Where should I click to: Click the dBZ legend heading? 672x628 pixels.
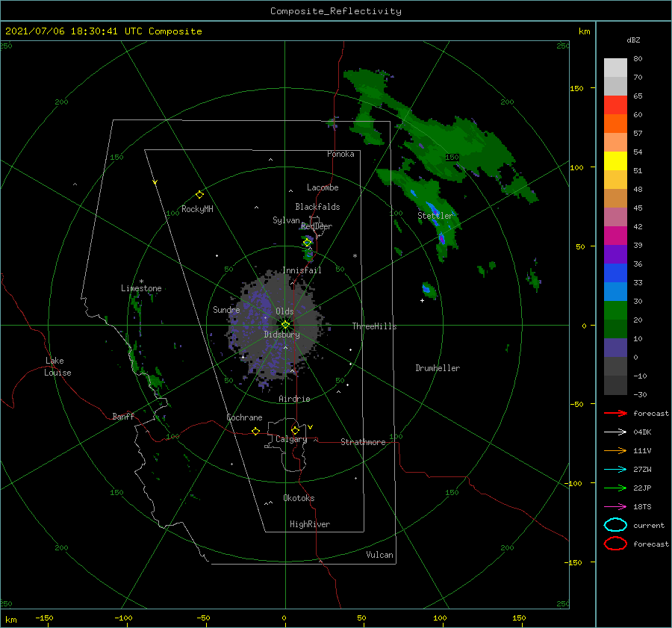click(633, 40)
